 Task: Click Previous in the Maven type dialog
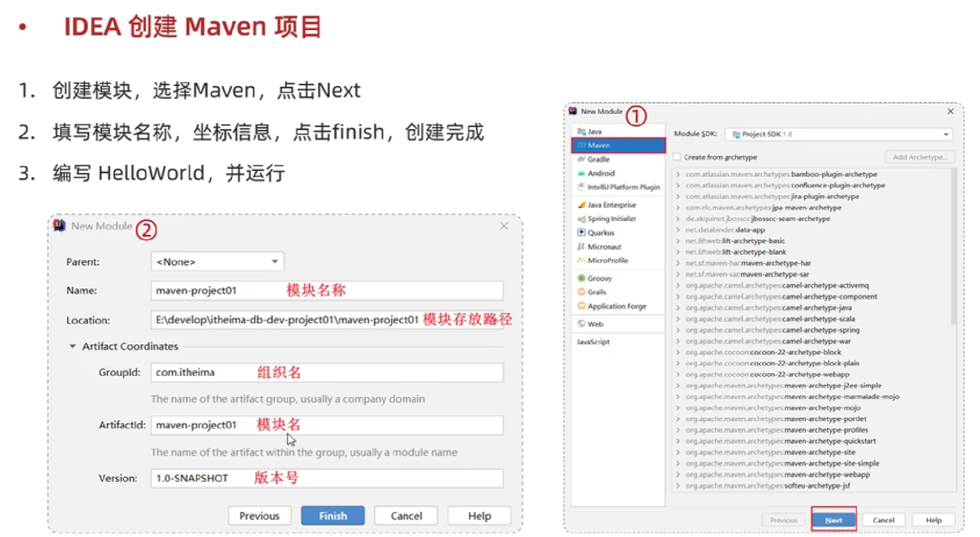tap(783, 520)
